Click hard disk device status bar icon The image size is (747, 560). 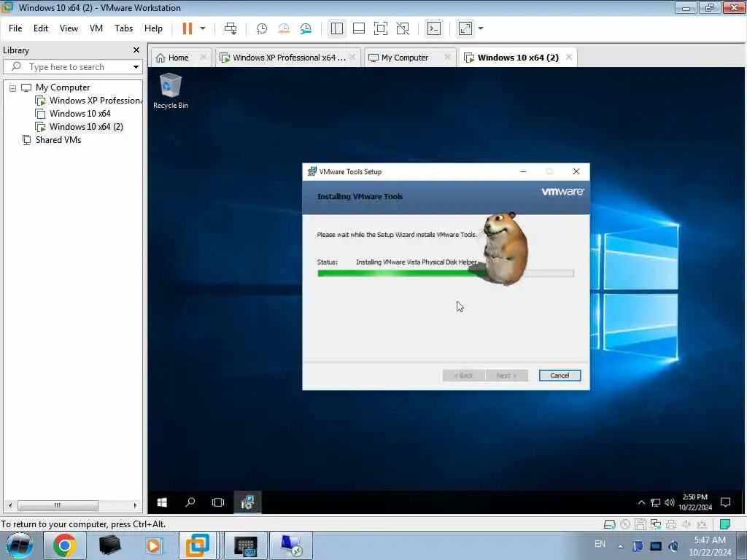click(609, 525)
